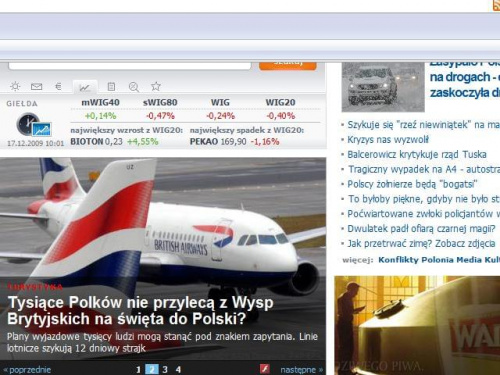Click the snowy car thumbnail image
Viewport: 500px width, 375px height.
[x=383, y=87]
